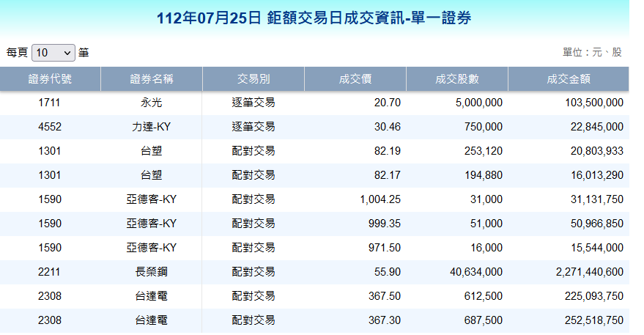Click the 單位：元、股 unit label

pos(592,53)
